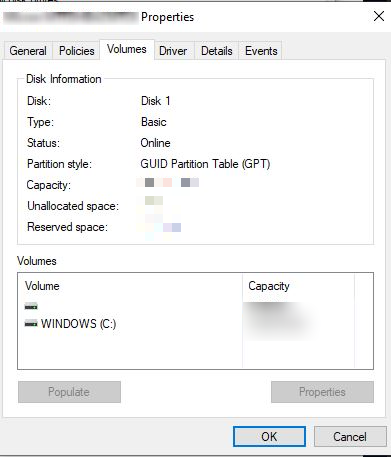This screenshot has height=457, width=391.
Task: Switch to the General tab
Action: coord(28,51)
